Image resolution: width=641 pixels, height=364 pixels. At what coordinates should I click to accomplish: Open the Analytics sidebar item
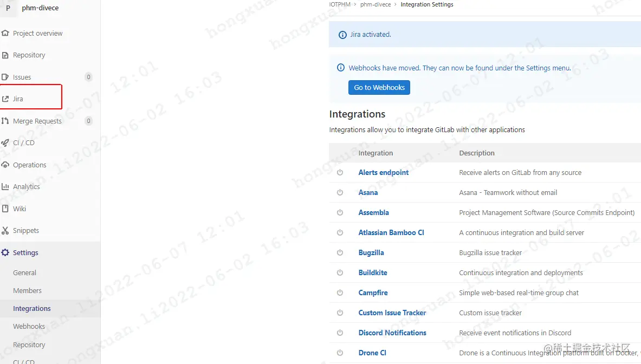point(27,187)
